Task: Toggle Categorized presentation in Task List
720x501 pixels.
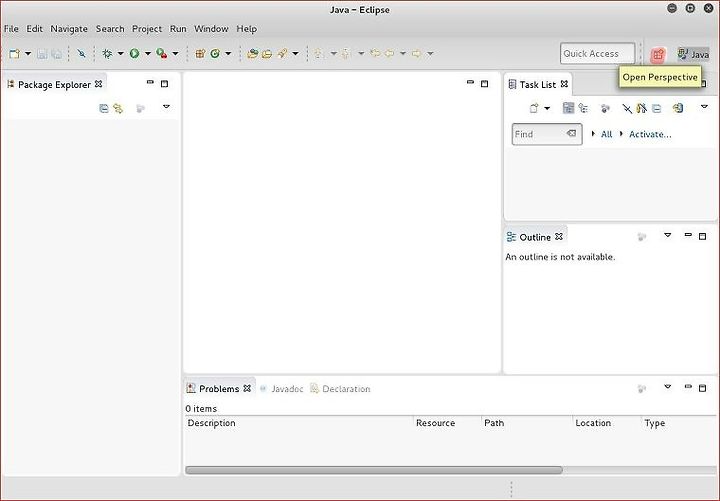Action: [x=568, y=108]
